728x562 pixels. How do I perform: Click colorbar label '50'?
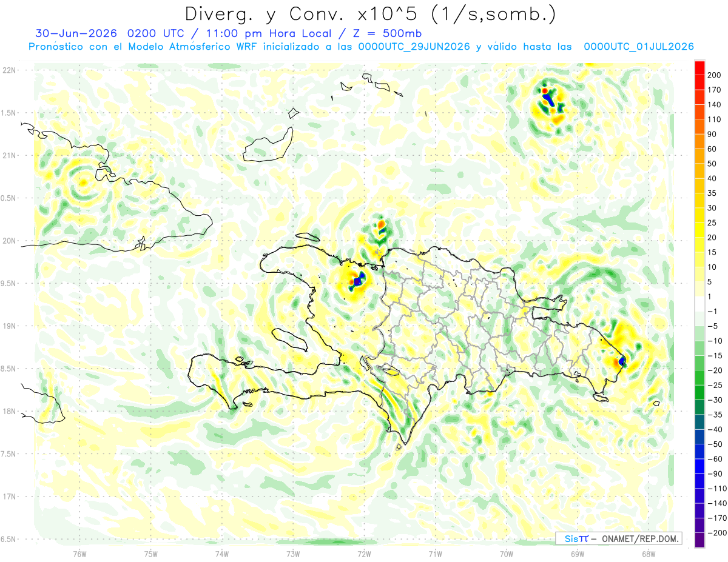(713, 164)
